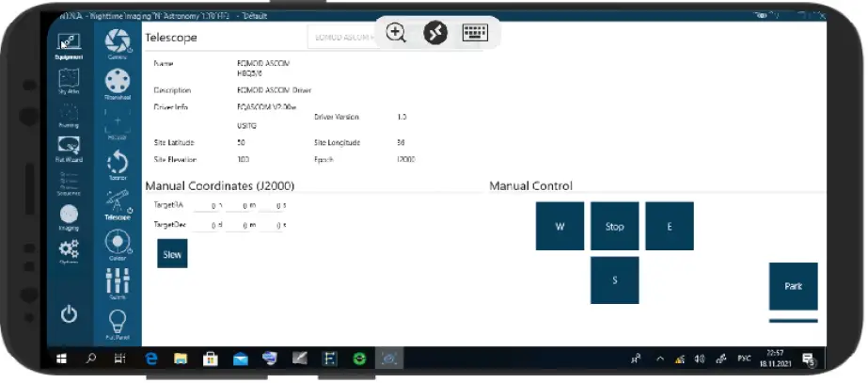Screen dimensions: 868x383
Task: Open the Windows Start menu
Action: click(x=61, y=359)
